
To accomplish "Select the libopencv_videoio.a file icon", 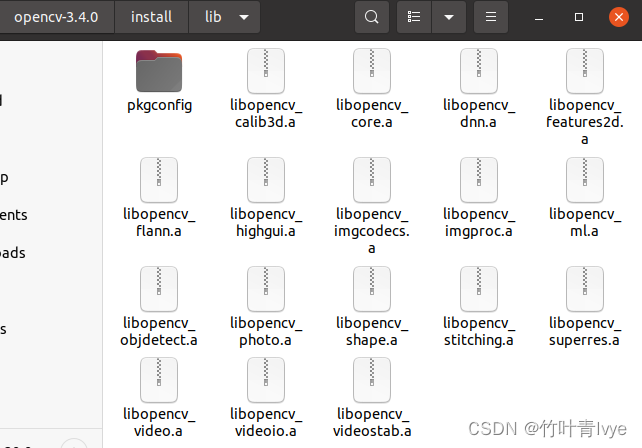I will [x=266, y=380].
